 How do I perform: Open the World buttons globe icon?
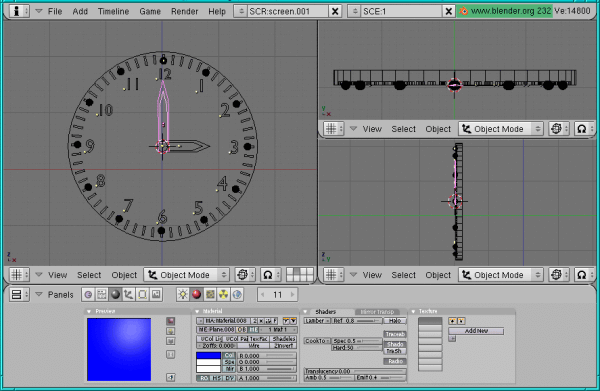coord(237,295)
